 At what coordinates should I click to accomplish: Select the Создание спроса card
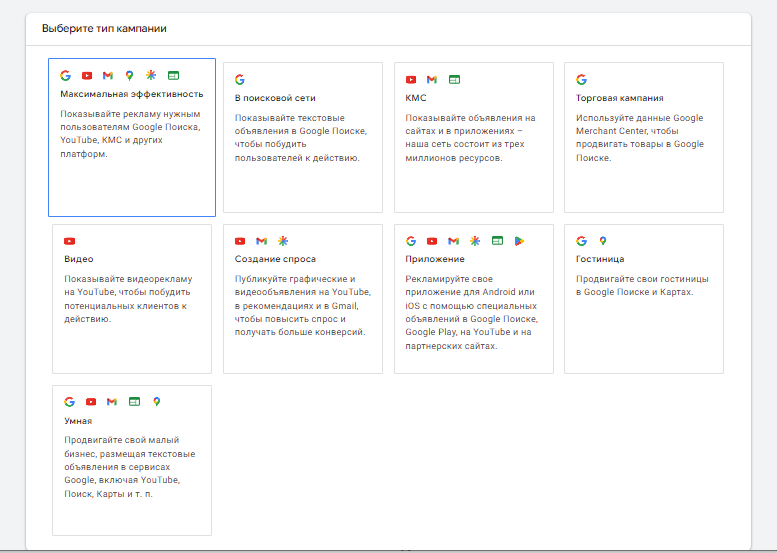point(303,299)
